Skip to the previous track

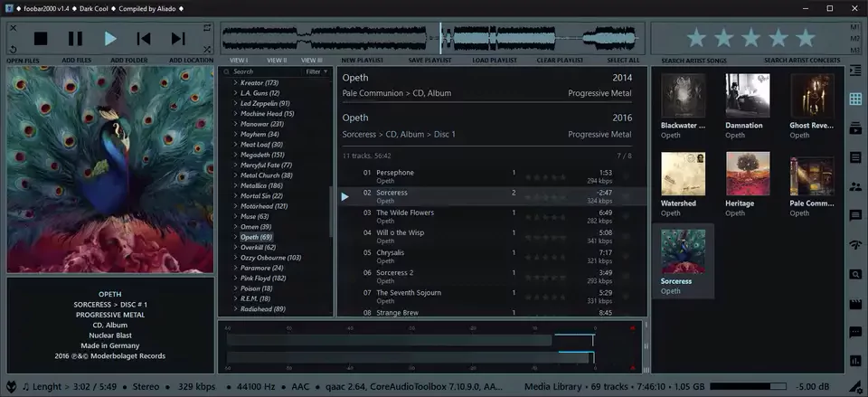pos(144,38)
